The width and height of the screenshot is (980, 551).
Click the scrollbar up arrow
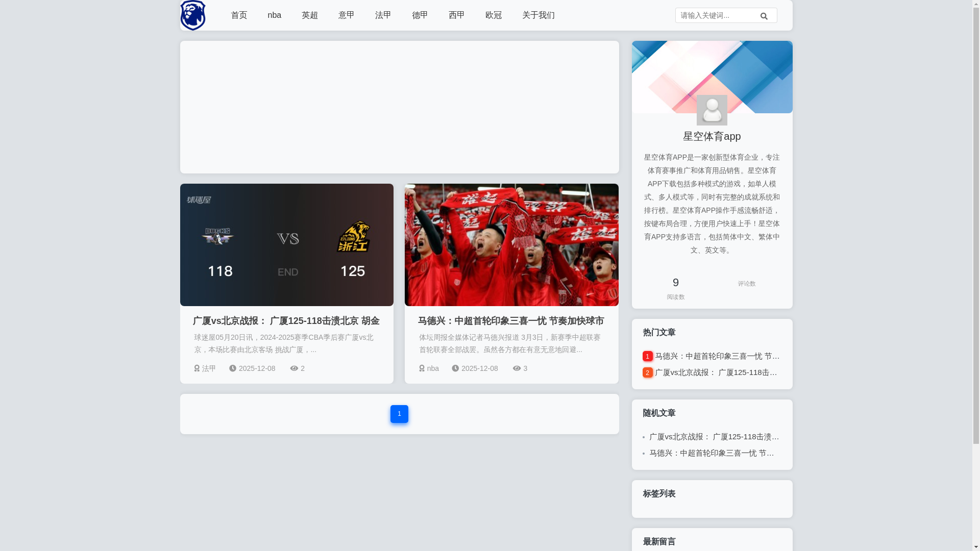click(976, 4)
